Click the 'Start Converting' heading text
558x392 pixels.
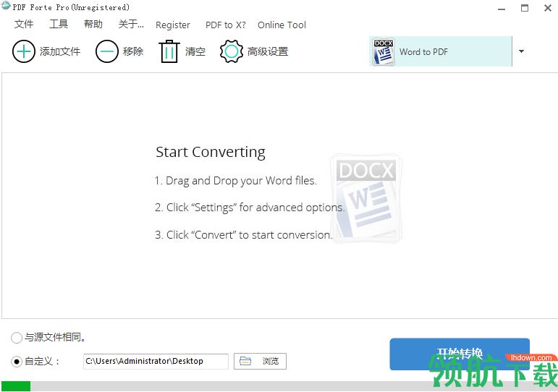point(211,153)
